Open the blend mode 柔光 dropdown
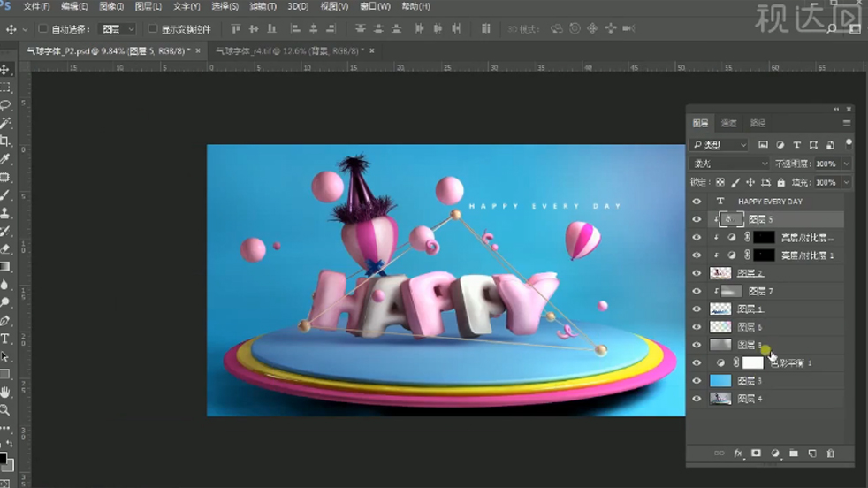 click(729, 164)
